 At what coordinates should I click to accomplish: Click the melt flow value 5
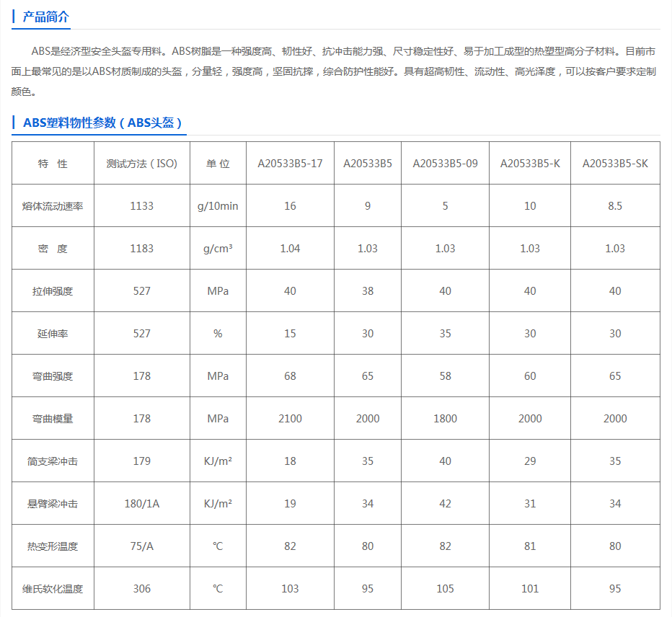tap(446, 206)
